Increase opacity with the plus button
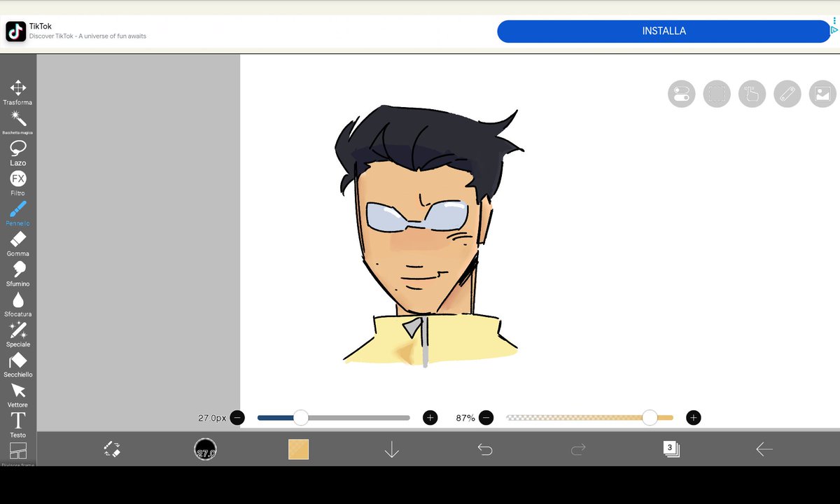The width and height of the screenshot is (840, 504). 694,418
